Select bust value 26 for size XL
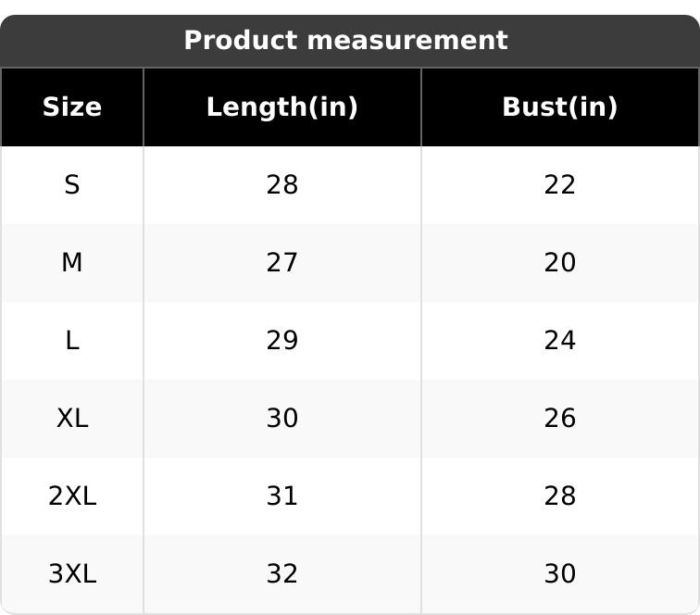Image resolution: width=700 pixels, height=615 pixels. coord(559,419)
